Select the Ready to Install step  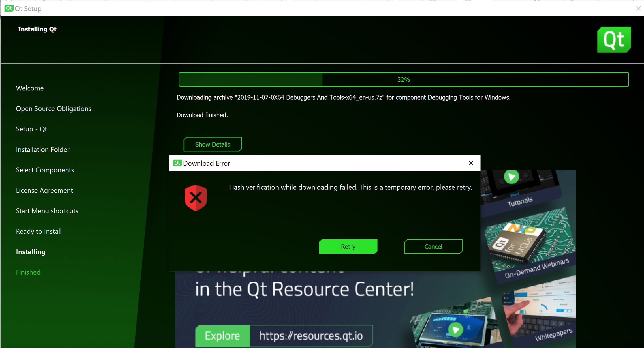(x=39, y=231)
